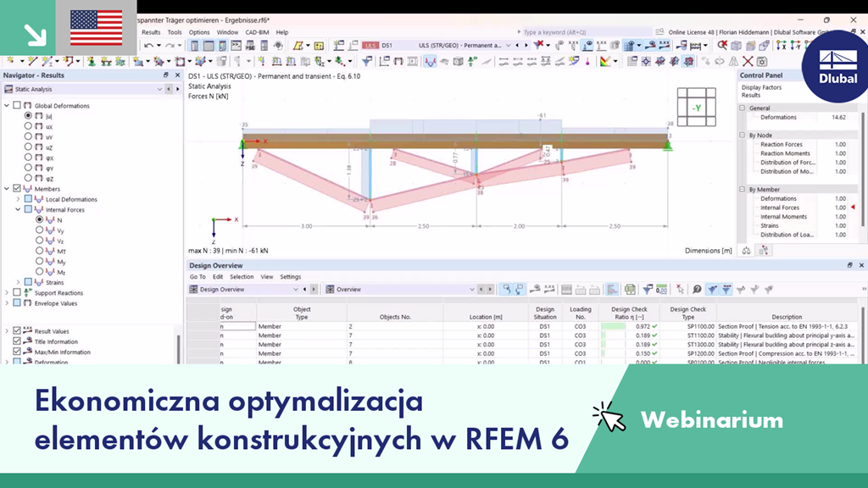Click the results support reactions toolbar icon
The image size is (868, 488).
pos(472,61)
